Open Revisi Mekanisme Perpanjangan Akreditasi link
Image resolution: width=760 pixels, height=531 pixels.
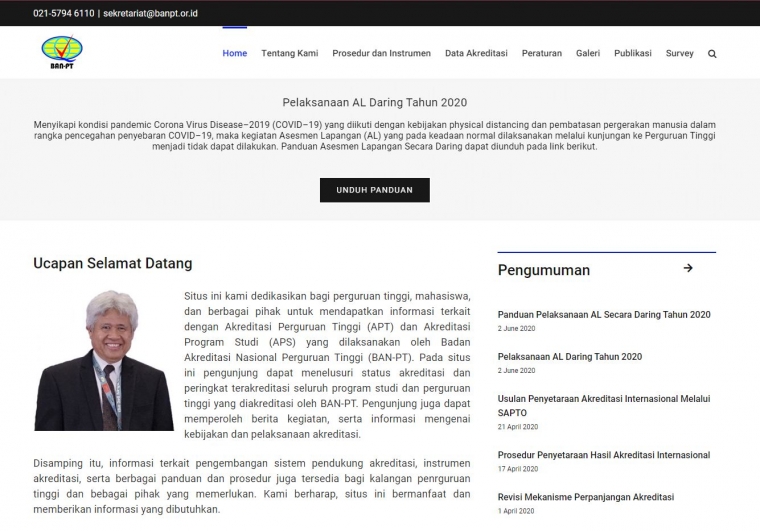click(586, 497)
